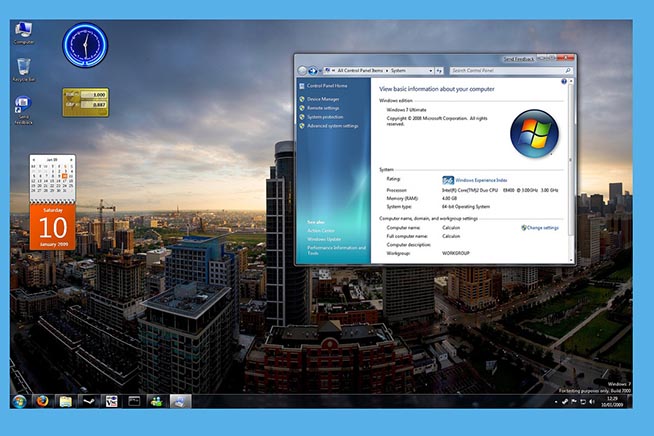Open Action Center under See also
This screenshot has height=436, width=654.
[321, 231]
